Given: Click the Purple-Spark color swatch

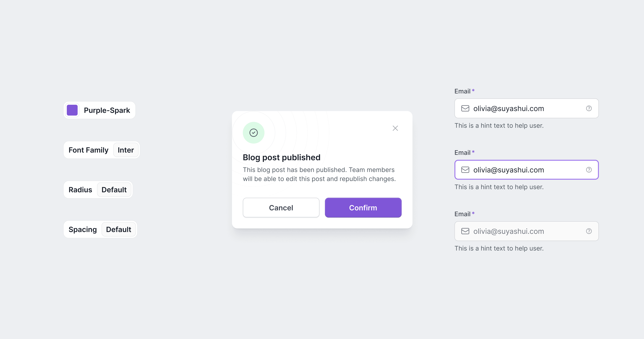Looking at the screenshot, I should tap(72, 110).
